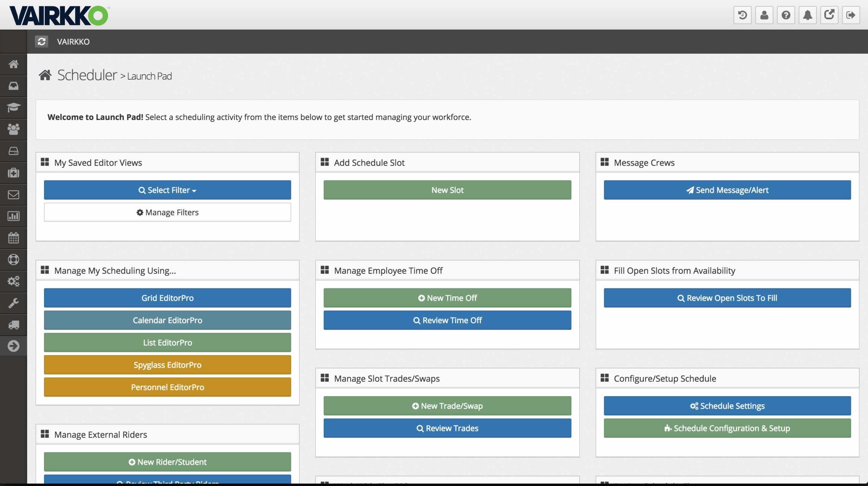Click the notification bell icon
The width and height of the screenshot is (868, 486).
[807, 15]
